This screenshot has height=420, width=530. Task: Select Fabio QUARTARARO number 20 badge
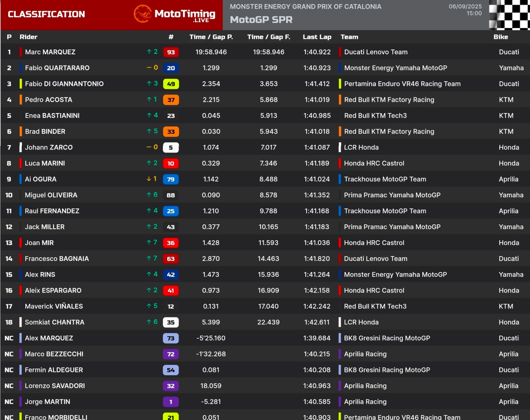click(171, 68)
